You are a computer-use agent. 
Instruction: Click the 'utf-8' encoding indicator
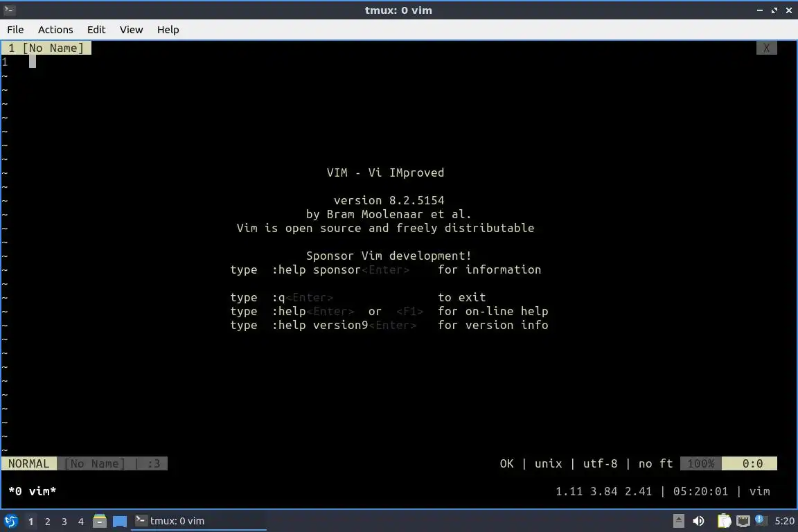click(600, 463)
